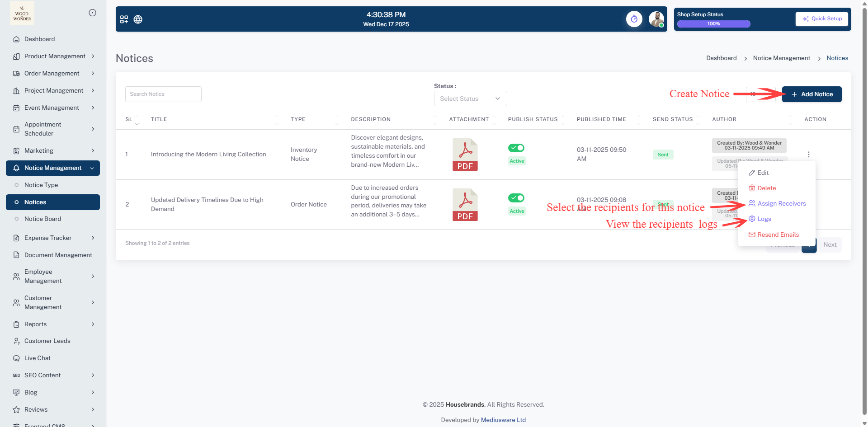Click the Search Notice input field
The width and height of the screenshot is (868, 427).
point(163,94)
